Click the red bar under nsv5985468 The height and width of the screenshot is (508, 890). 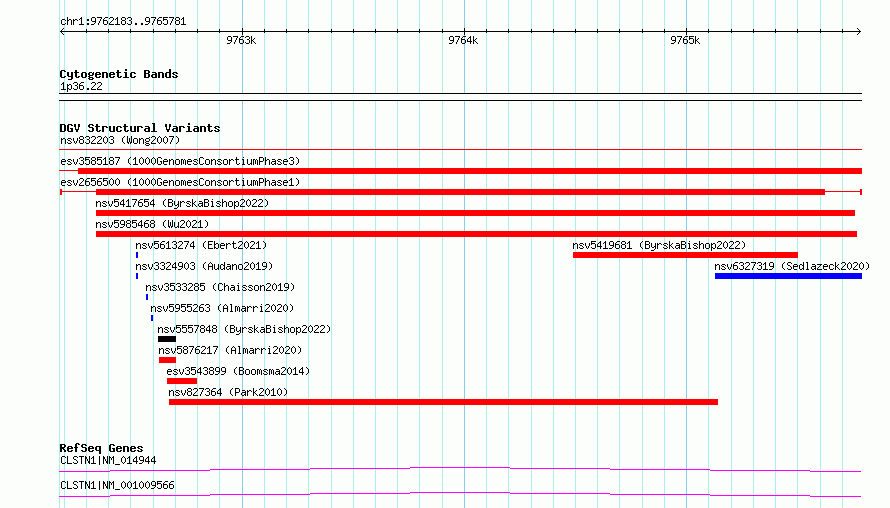coord(476,234)
